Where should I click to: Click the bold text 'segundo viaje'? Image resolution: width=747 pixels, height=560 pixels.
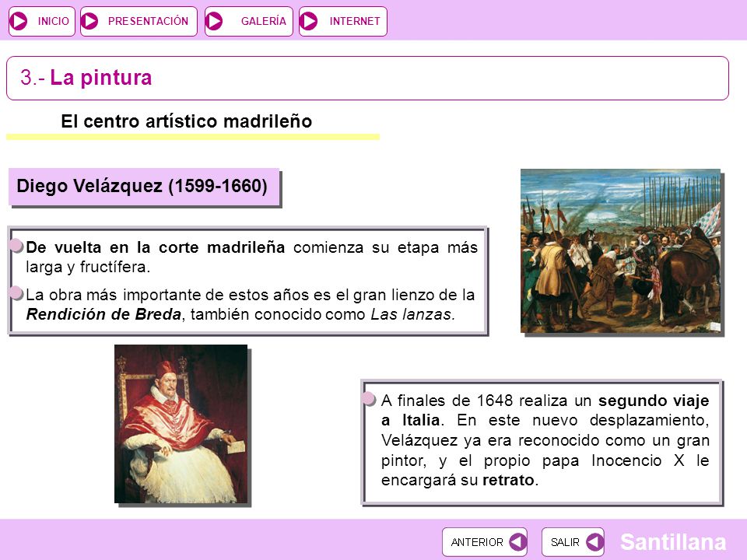click(x=654, y=401)
